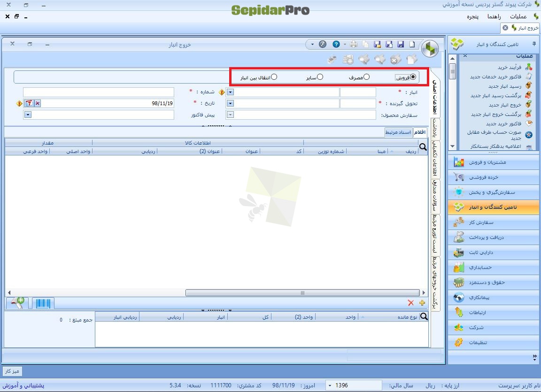Screen dimensions: 541x392
Task: Open the toolbar customize dropdown arrow
Action: tap(312, 44)
